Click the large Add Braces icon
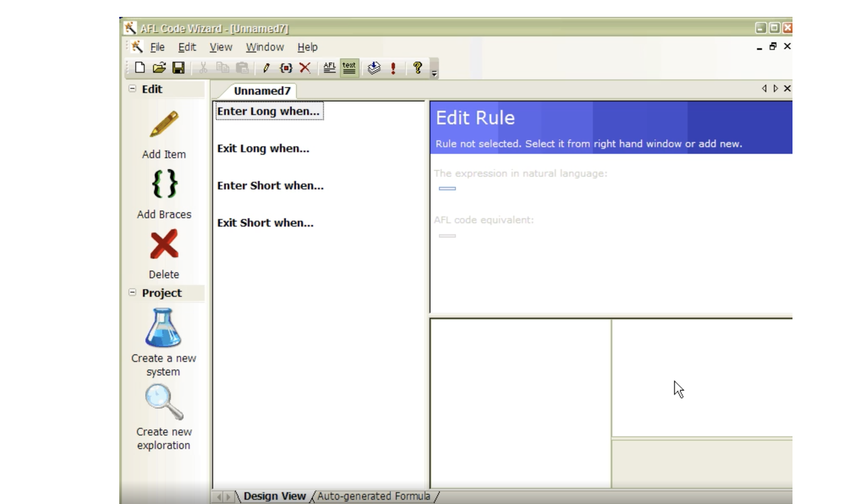This screenshot has width=861, height=504. coord(164,184)
